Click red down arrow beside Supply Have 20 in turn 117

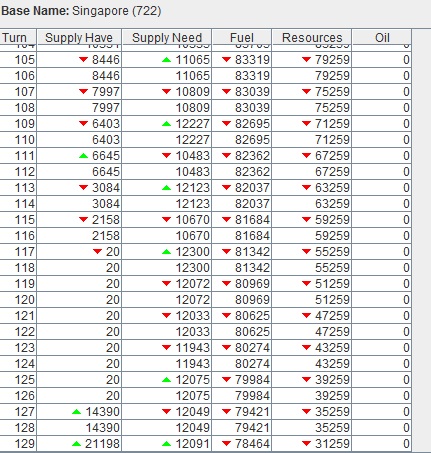pyautogui.click(x=97, y=251)
